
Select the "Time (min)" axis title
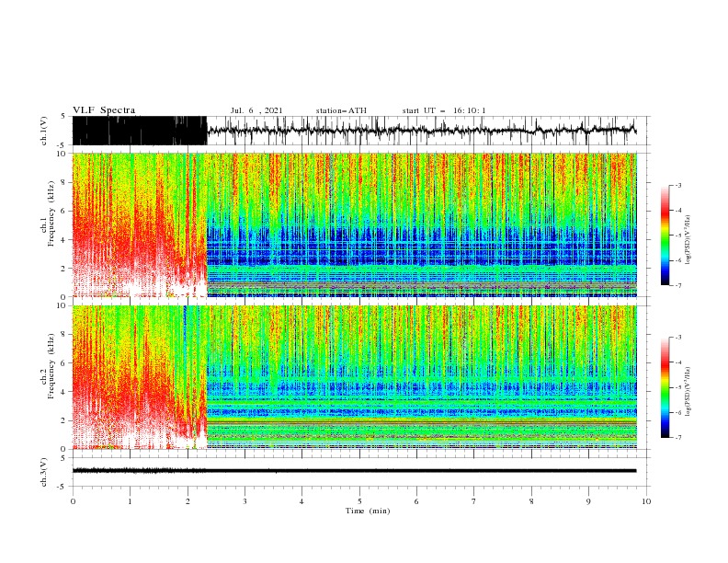pos(368,511)
